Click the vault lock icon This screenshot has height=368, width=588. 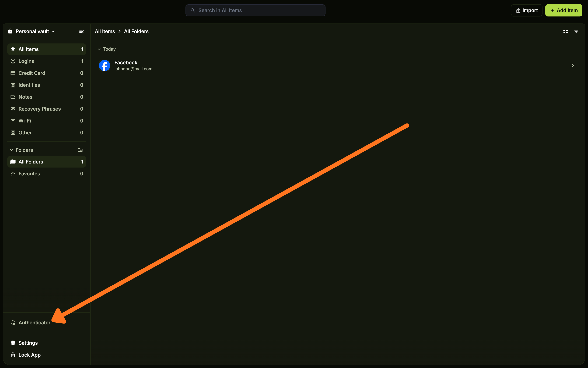pos(10,31)
